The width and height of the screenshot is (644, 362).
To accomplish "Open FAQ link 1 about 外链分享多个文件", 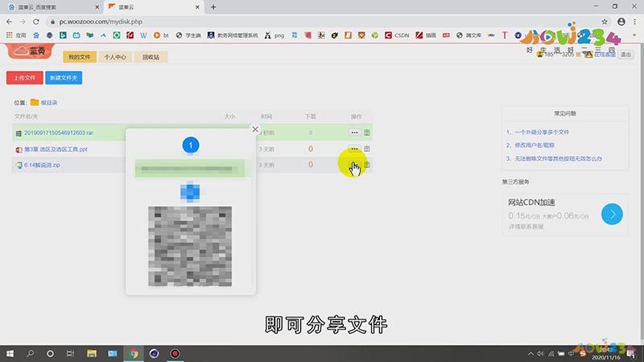I will [x=542, y=132].
